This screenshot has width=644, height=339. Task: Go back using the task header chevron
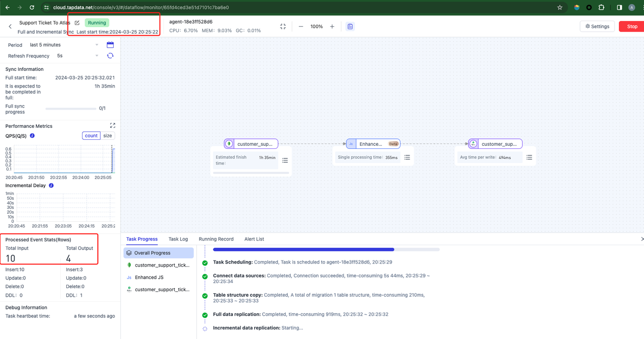tap(10, 27)
